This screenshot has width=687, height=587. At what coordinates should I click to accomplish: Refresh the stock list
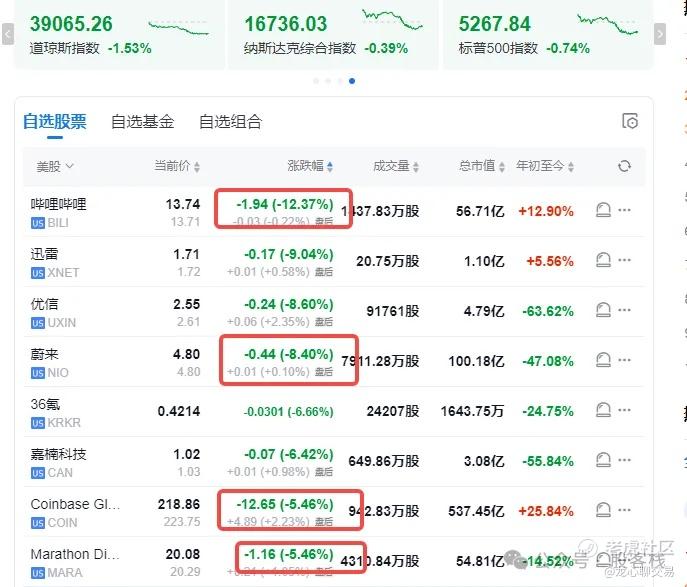[624, 166]
